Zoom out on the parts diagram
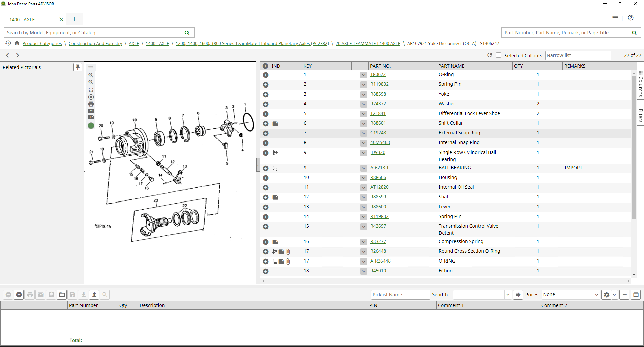 [x=91, y=82]
